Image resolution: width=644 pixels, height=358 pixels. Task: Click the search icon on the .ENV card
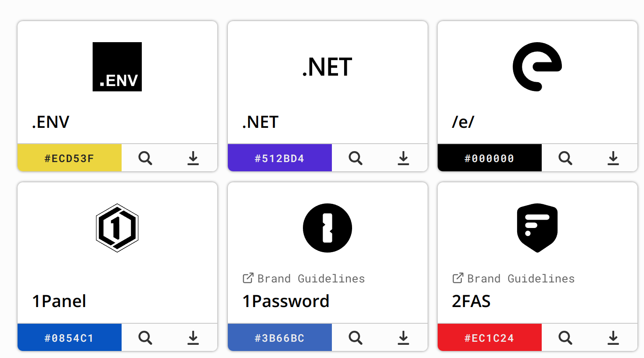[145, 158]
